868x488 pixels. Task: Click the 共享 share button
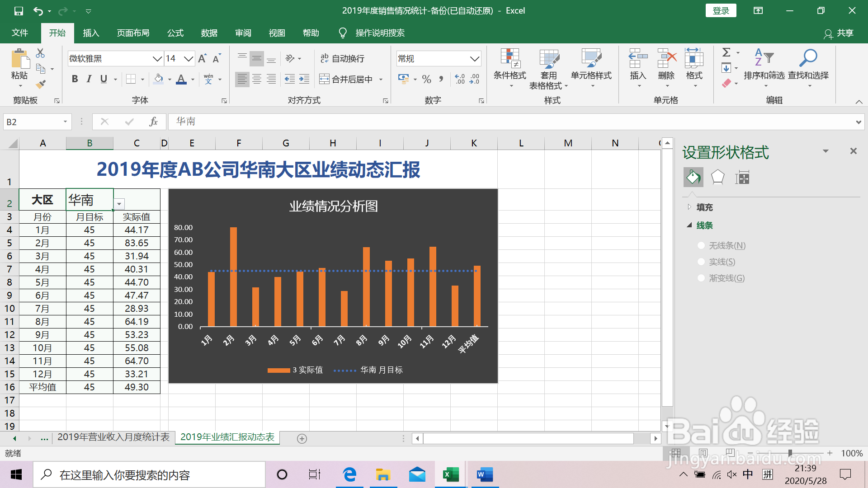839,33
